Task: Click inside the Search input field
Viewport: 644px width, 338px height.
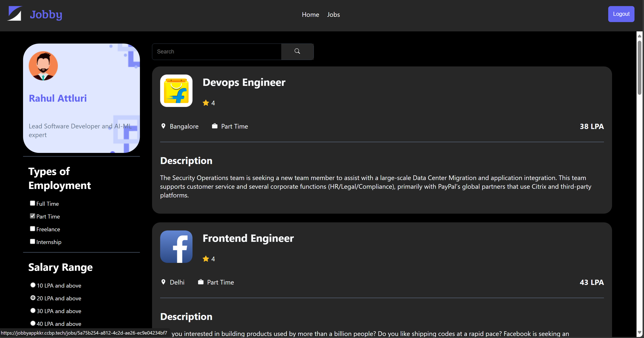Action: 216,51
